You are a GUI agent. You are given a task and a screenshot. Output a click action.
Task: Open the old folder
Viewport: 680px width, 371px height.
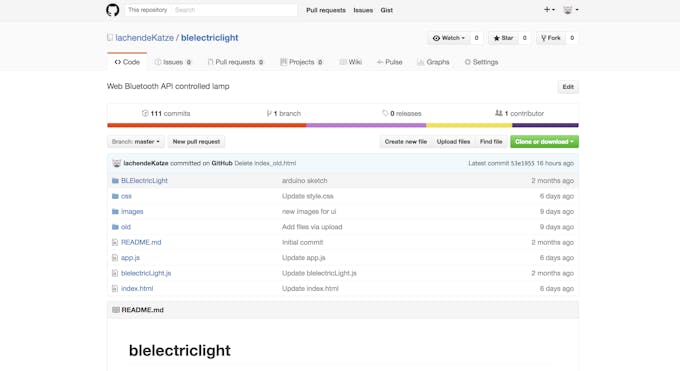(126, 227)
